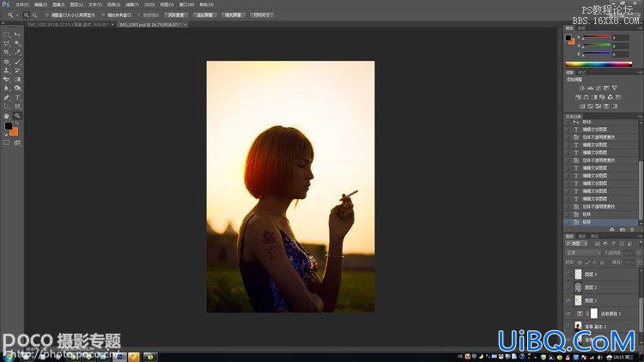Show hidden layer 背景 副本 2
Viewport: 644px width, 362px height.
(568, 326)
